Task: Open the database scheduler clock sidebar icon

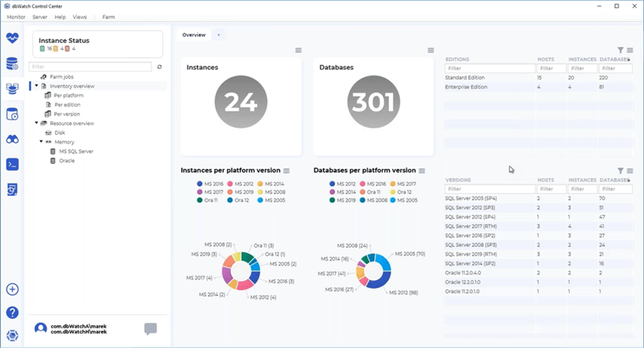Action: 12,115
